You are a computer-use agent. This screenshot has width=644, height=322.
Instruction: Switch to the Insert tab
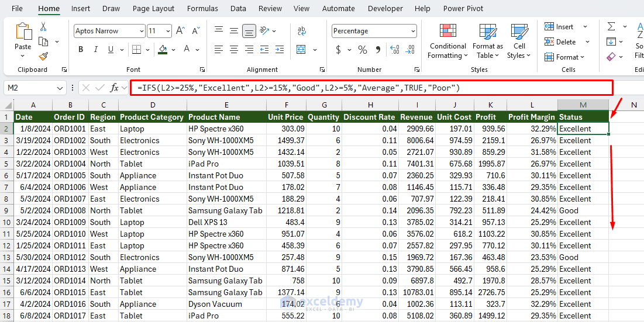(x=81, y=8)
